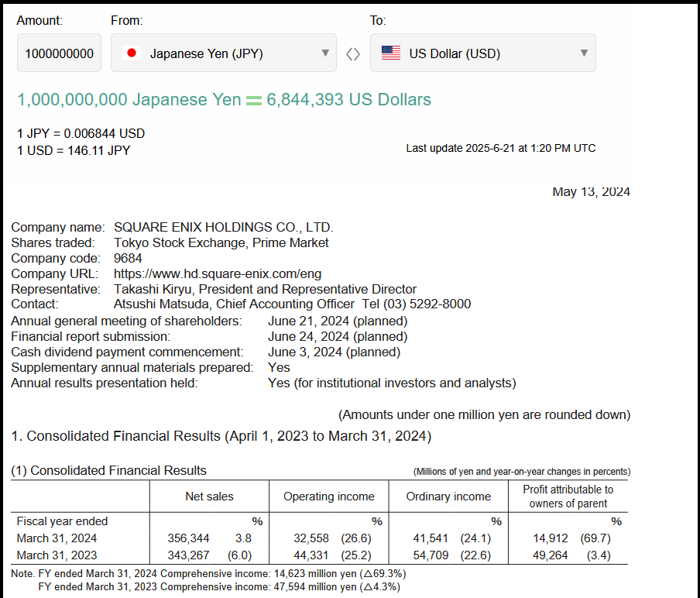This screenshot has width=700, height=598.
Task: Click operating income value '32,558'
Action: [311, 538]
